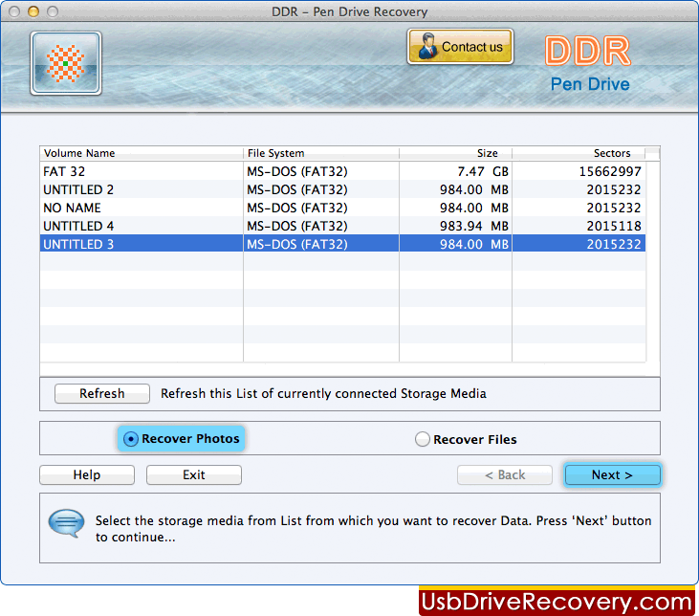
Task: Click the speech bubble hint icon
Action: (x=66, y=523)
